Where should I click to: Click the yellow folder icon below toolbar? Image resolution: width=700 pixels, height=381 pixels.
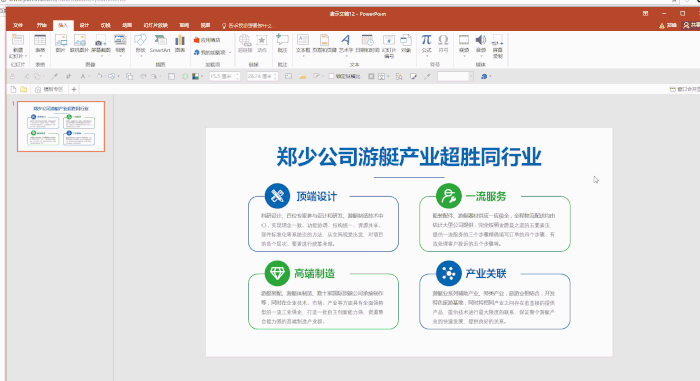tap(24, 89)
